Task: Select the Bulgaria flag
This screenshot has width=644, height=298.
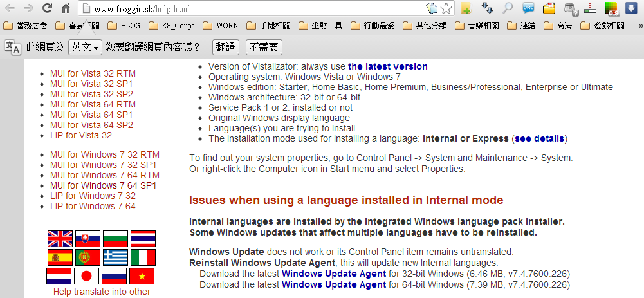Action: (115, 238)
